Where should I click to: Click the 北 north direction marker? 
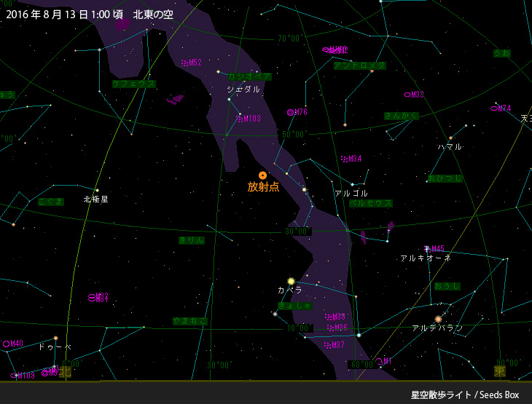[65, 371]
